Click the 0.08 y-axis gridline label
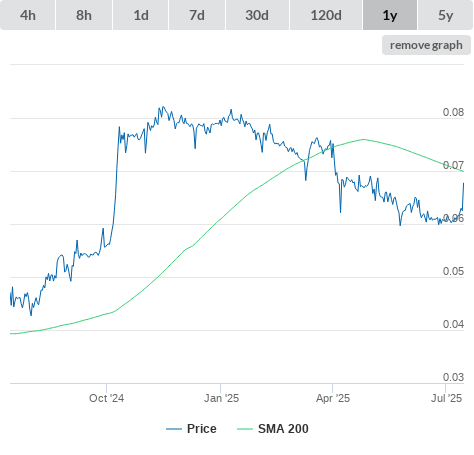The height and width of the screenshot is (455, 474). click(x=453, y=112)
